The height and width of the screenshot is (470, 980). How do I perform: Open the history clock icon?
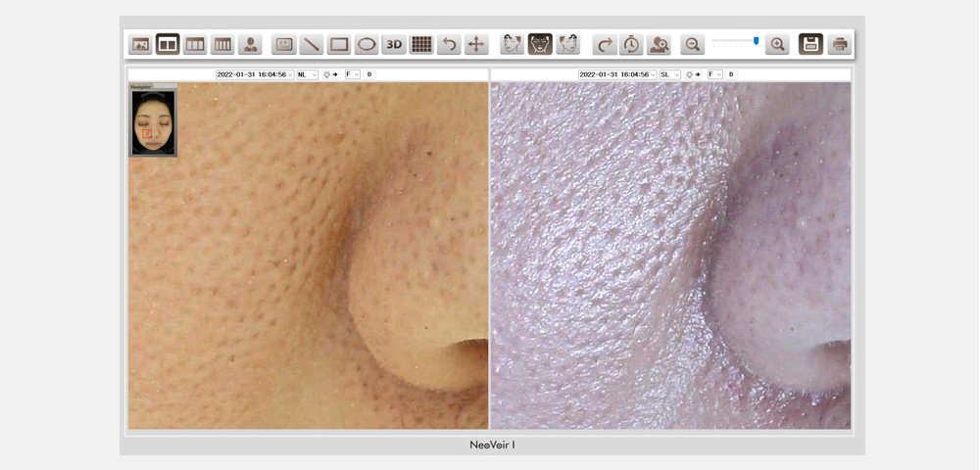click(631, 44)
